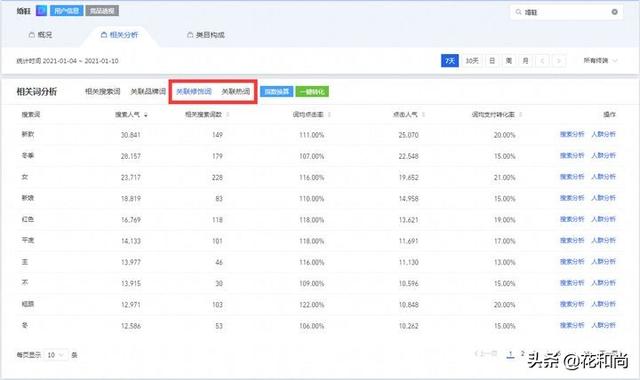The image size is (640, 380).
Task: Open 搜索分析 for the 14,133 row
Action: 572,240
